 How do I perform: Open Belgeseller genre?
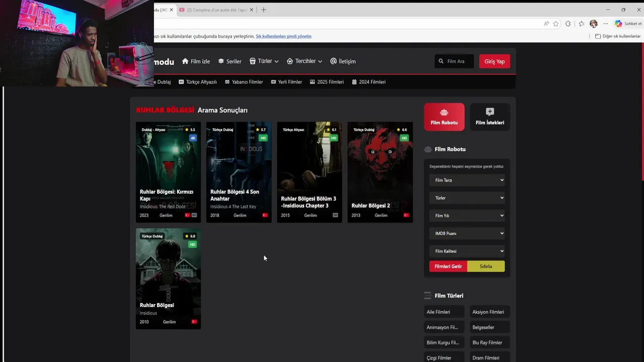(490, 327)
